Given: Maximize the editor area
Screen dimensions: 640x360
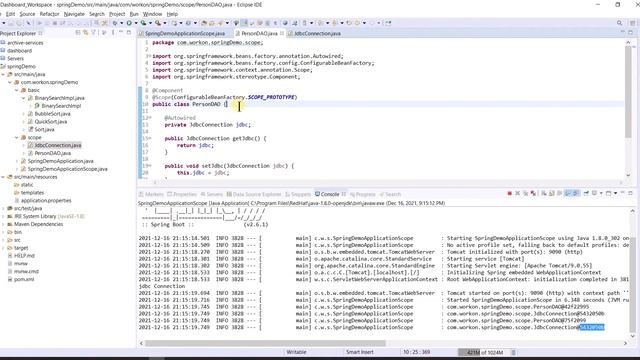Looking at the screenshot, I should 631,32.
